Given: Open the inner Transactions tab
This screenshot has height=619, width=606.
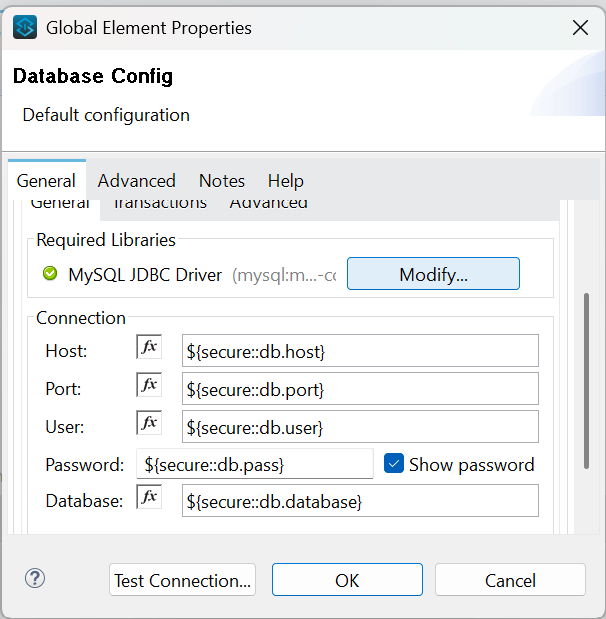Looking at the screenshot, I should point(160,203).
